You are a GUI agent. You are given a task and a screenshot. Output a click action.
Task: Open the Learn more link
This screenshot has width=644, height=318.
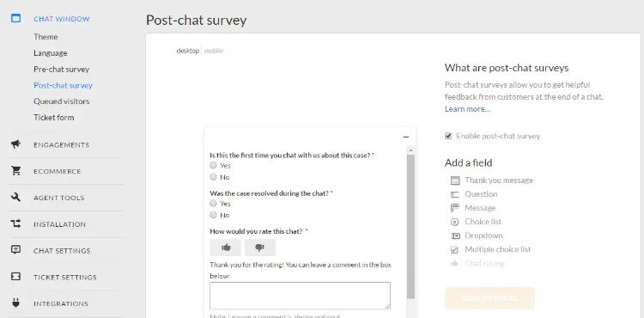pyautogui.click(x=467, y=109)
